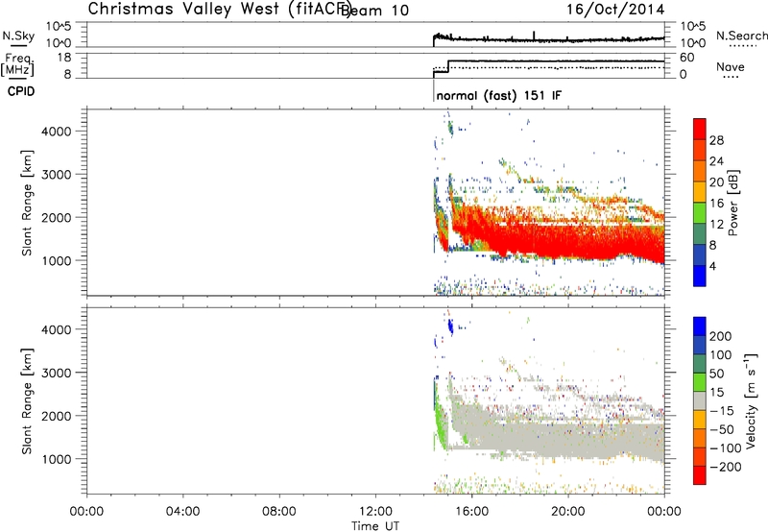Click the green streak near 14:30 in the velocity plot
768x532 pixels.
point(440,425)
